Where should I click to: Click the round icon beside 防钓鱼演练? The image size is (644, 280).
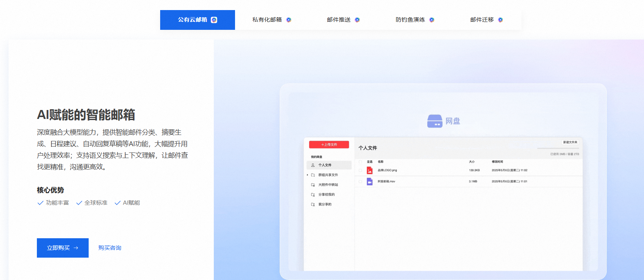[432, 20]
